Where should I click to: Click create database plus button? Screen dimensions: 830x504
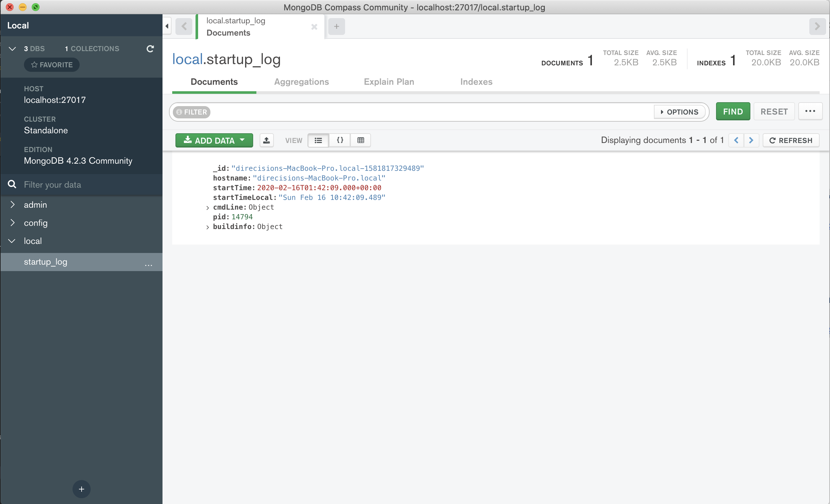coord(81,489)
